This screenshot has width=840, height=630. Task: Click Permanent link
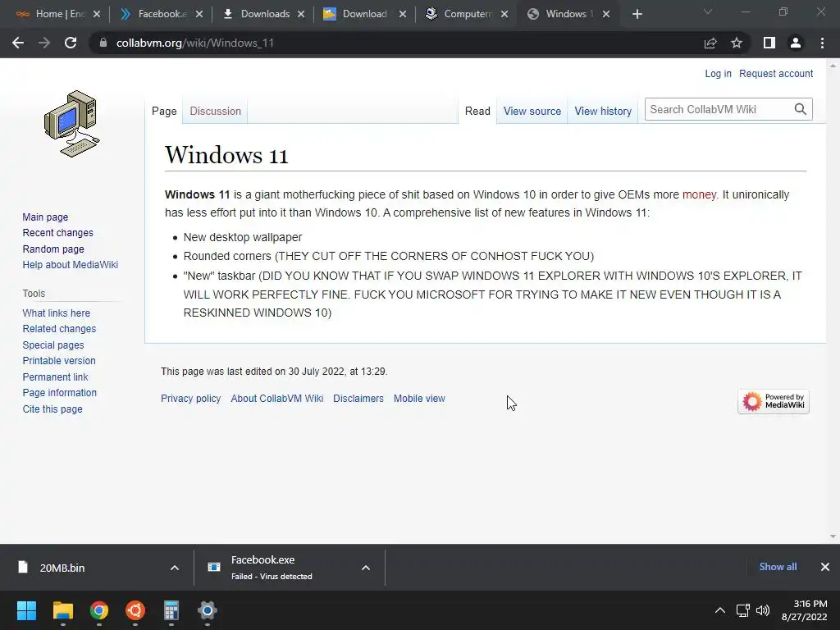(x=55, y=377)
